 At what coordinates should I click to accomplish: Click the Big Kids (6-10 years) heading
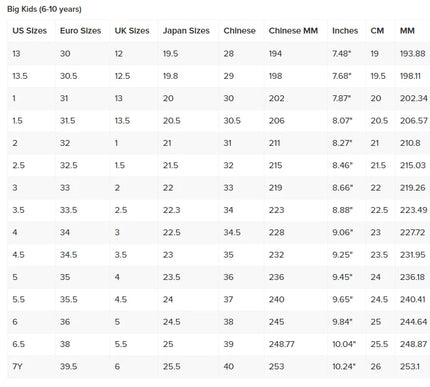(x=44, y=9)
